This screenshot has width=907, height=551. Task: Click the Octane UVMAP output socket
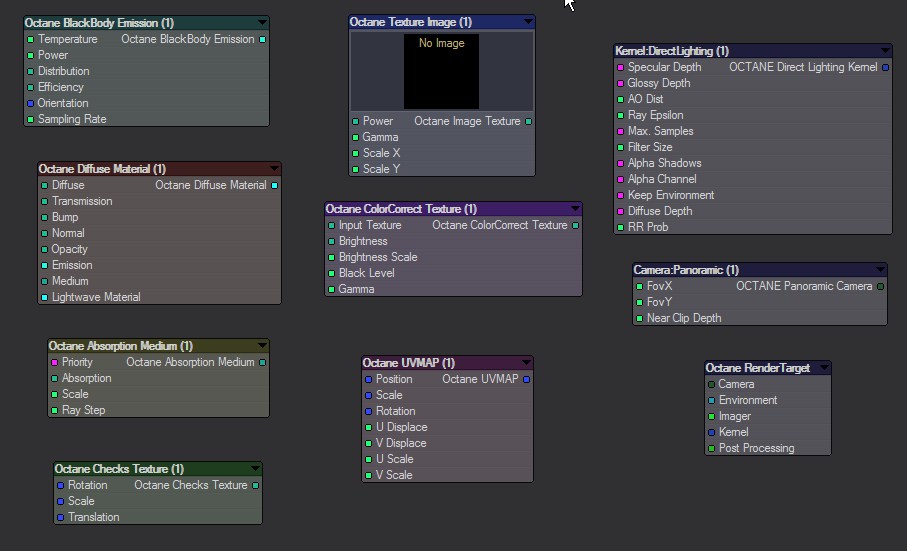point(526,380)
